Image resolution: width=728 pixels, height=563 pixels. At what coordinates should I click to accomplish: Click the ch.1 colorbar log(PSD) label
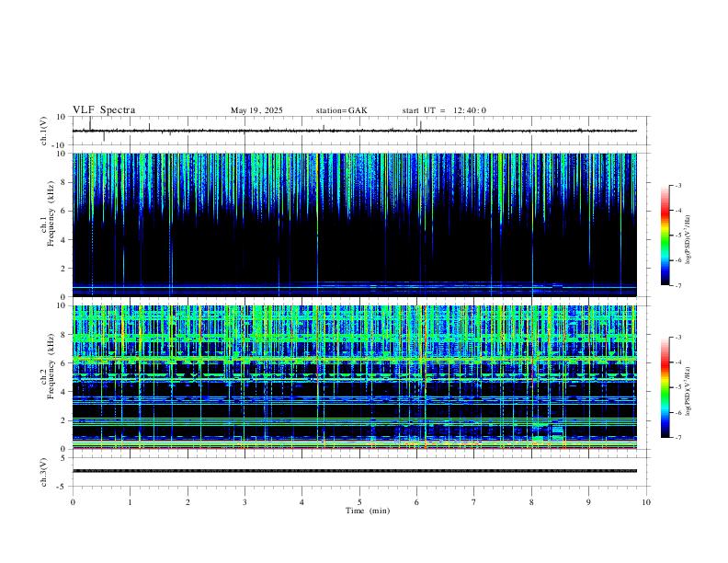click(x=688, y=240)
